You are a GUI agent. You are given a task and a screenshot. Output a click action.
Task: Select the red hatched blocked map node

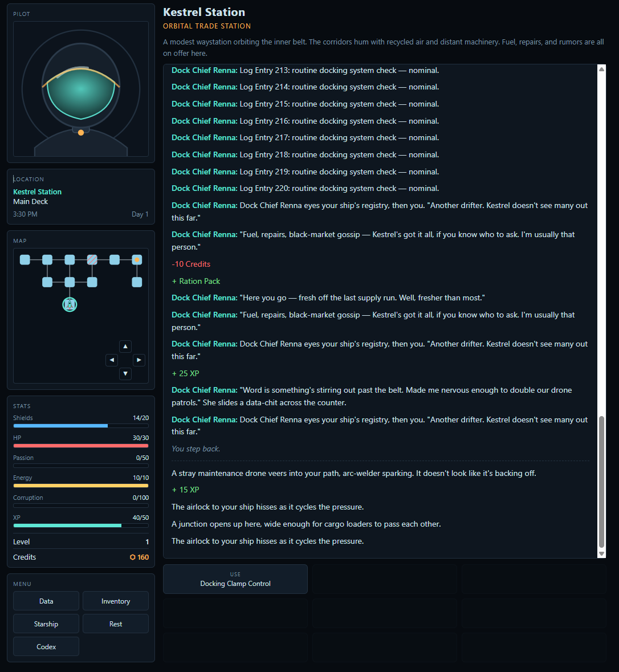92,260
